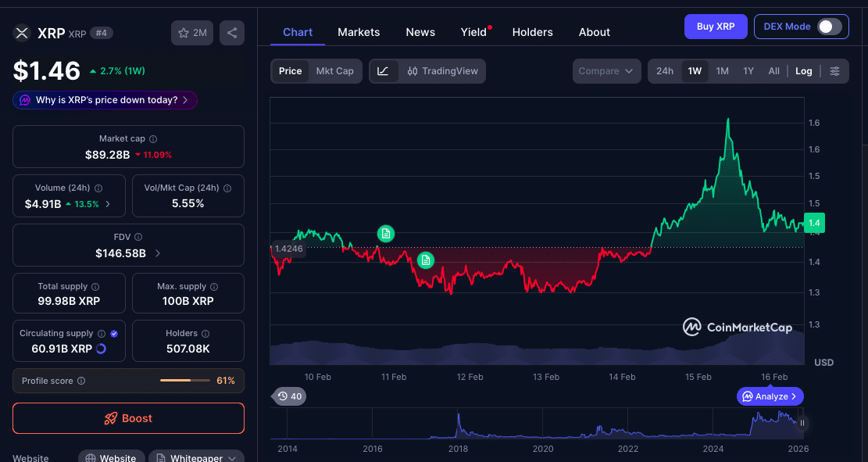Click the news marker near 12 Feb
This screenshot has width=868, height=462.
[425, 260]
